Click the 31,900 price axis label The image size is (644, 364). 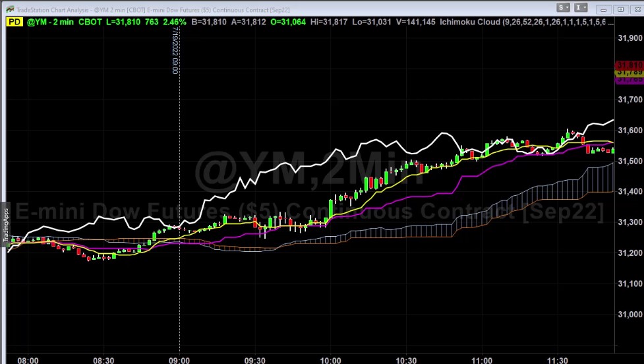pos(630,38)
